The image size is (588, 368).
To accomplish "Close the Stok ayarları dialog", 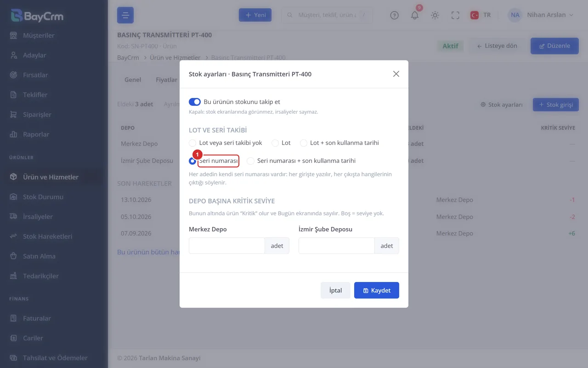I will [x=396, y=74].
